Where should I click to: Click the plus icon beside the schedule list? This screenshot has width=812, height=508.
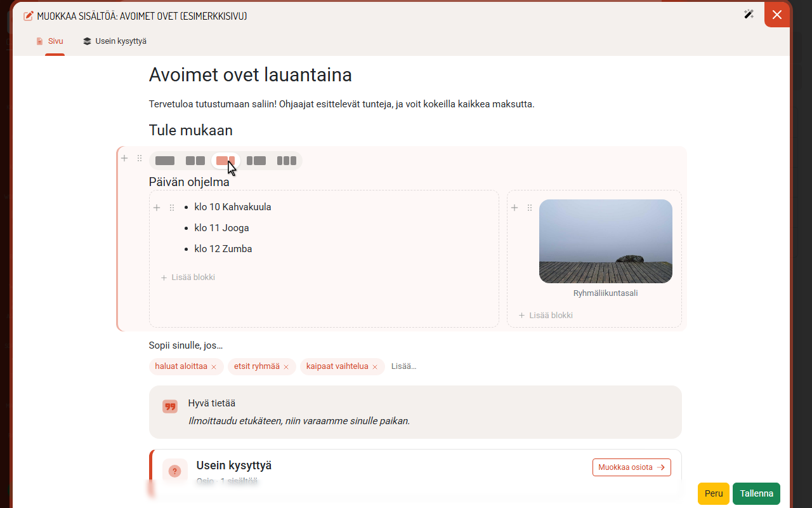tap(157, 208)
